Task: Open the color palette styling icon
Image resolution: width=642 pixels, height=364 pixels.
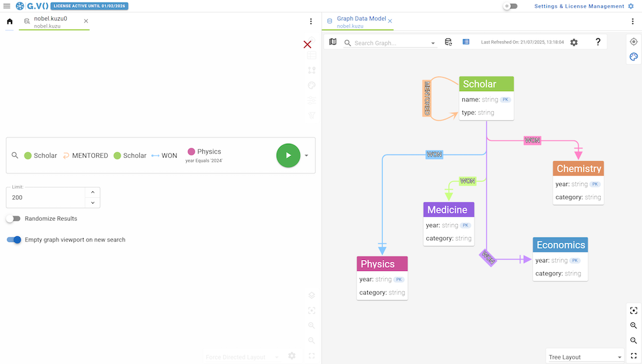Action: coord(634,57)
